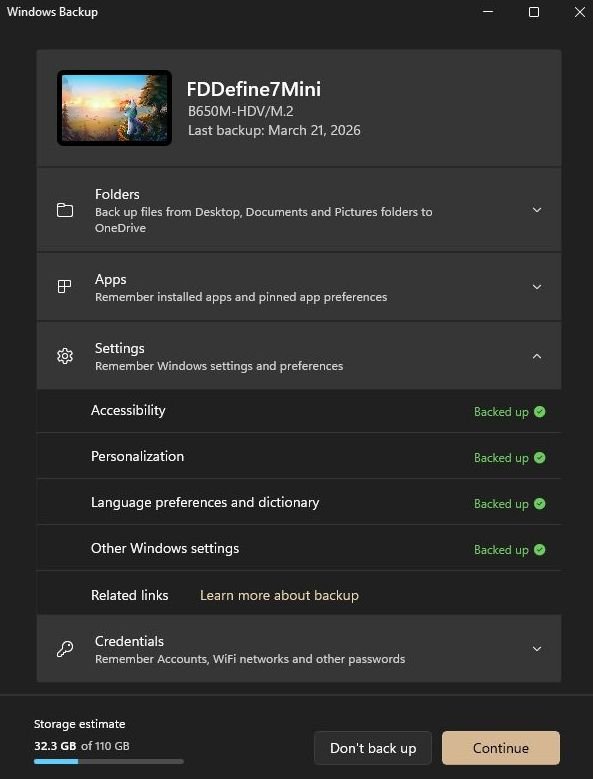This screenshot has width=593, height=779.
Task: Click the Settings gear icon
Action: [x=65, y=356]
